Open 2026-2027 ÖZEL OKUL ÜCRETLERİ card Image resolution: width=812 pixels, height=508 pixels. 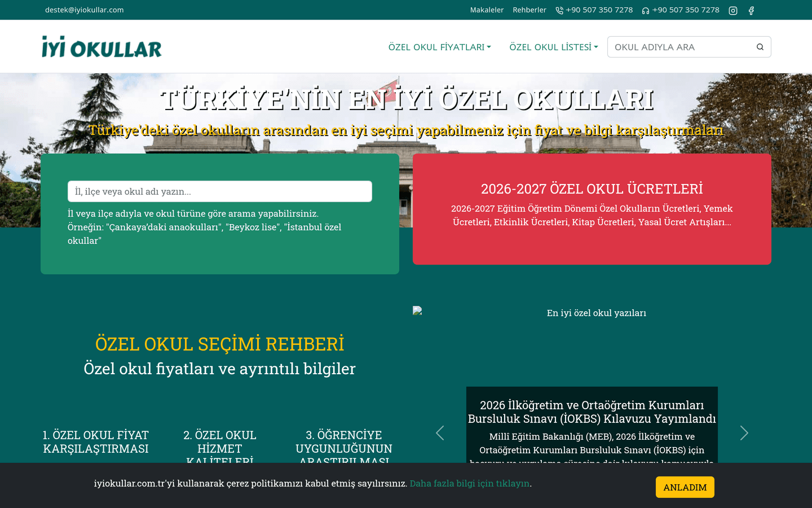[x=592, y=209]
